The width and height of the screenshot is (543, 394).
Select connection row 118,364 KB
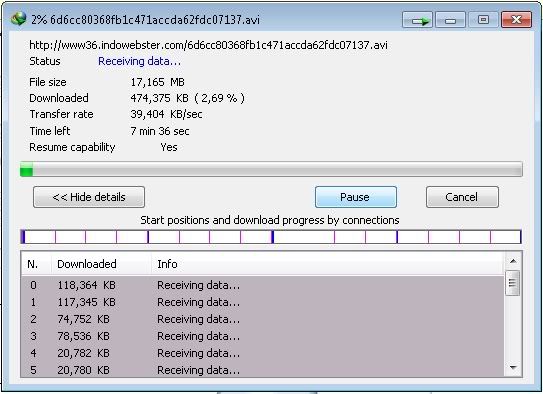coord(262,285)
